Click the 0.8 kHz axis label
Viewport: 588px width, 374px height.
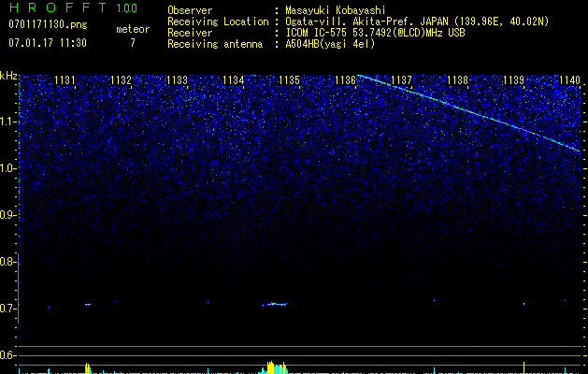point(7,262)
